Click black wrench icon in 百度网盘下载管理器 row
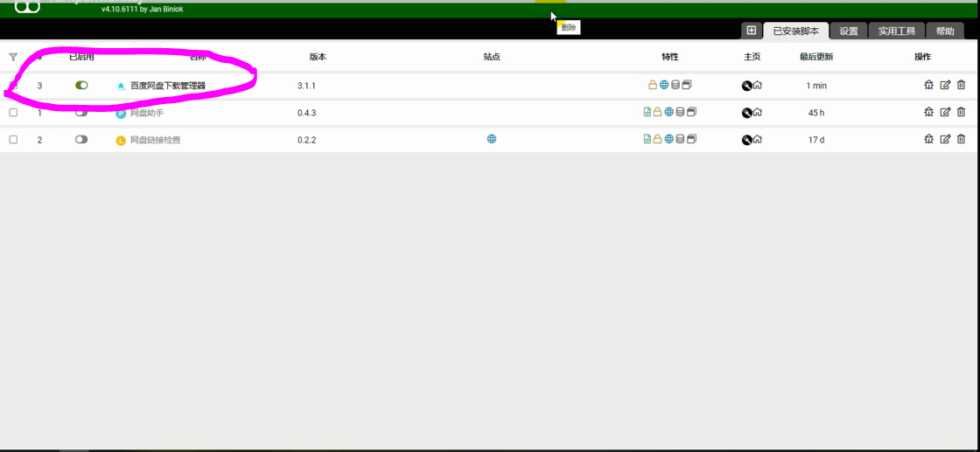 click(746, 86)
